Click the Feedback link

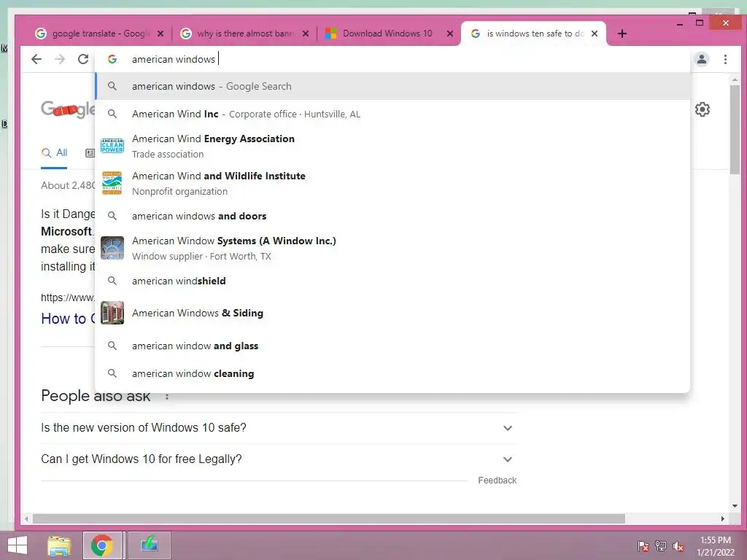[497, 480]
